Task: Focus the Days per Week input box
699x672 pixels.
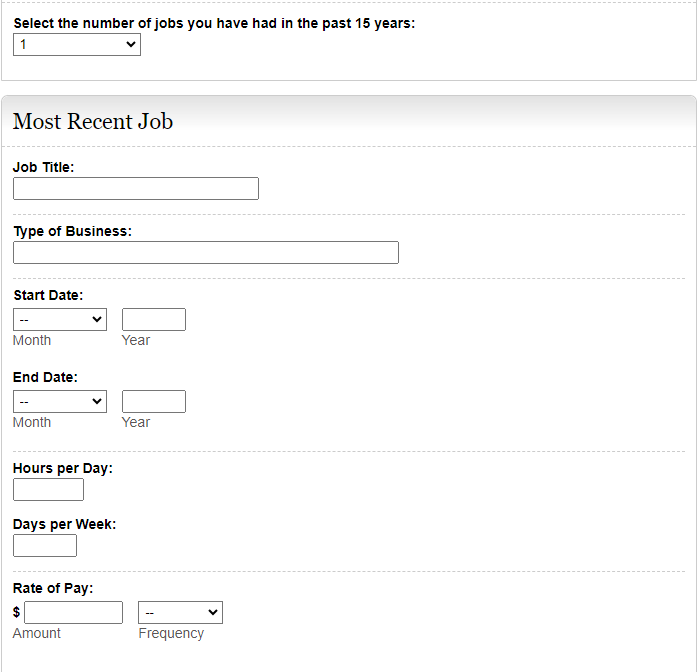Action: (45, 546)
